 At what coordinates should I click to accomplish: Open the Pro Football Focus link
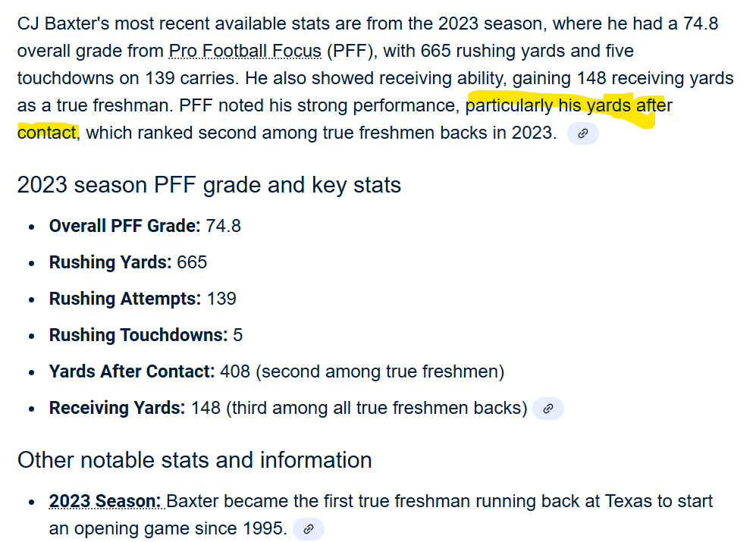click(245, 52)
